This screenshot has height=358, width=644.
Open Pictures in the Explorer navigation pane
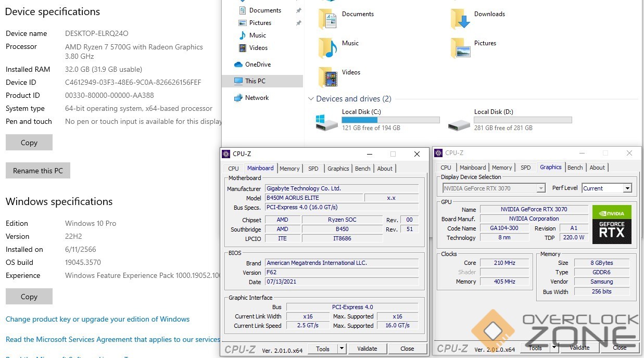point(260,23)
